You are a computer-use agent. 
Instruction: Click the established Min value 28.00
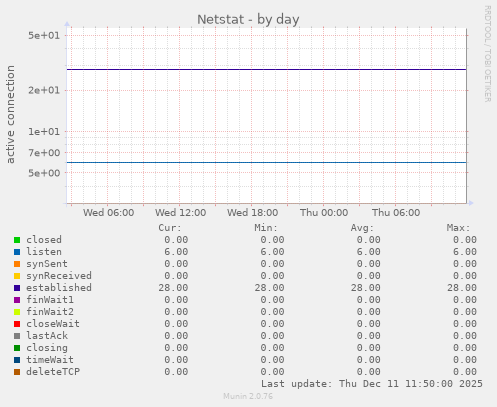269,288
